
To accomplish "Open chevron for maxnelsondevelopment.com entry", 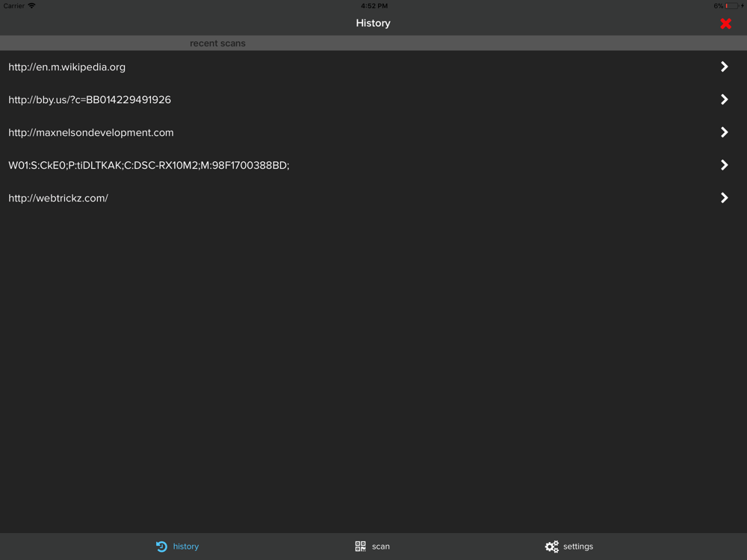I will (x=724, y=132).
